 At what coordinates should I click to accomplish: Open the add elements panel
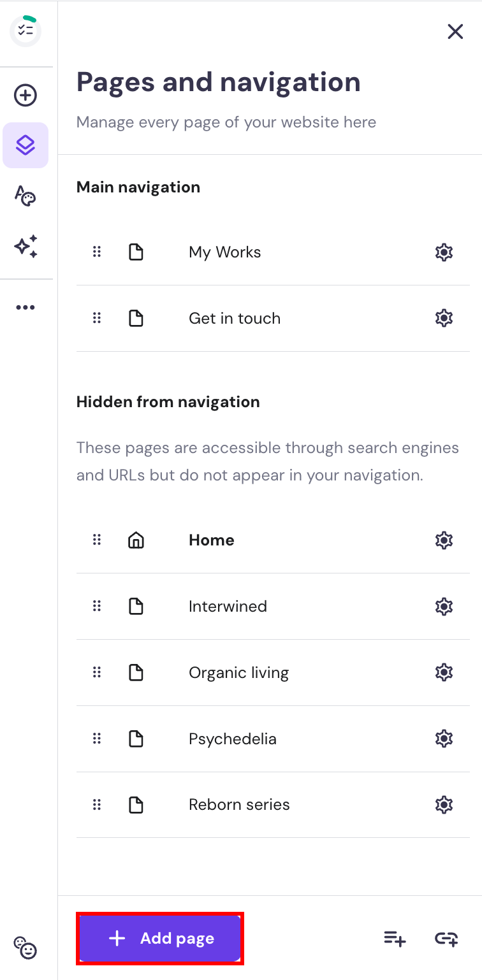pyautogui.click(x=25, y=95)
